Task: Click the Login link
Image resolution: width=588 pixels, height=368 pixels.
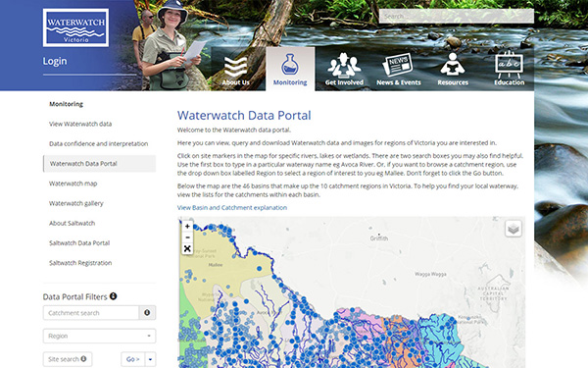Action: click(55, 61)
